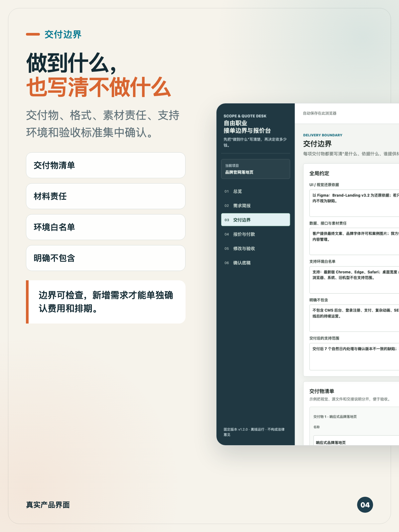Screen dimensions: 399x532
Task: Select the 交付物清单 card
Action: 106,165
